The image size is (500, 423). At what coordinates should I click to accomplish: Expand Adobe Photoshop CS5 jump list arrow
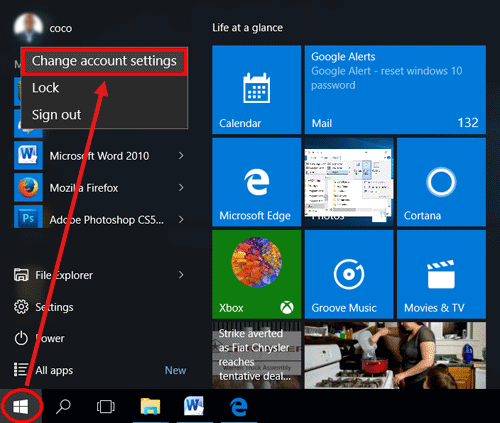tap(181, 220)
